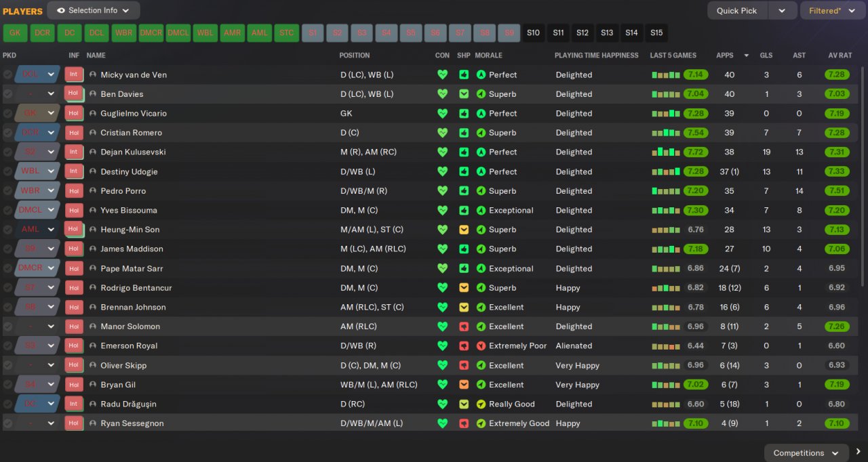Open the Filtered dropdown

coord(833,10)
